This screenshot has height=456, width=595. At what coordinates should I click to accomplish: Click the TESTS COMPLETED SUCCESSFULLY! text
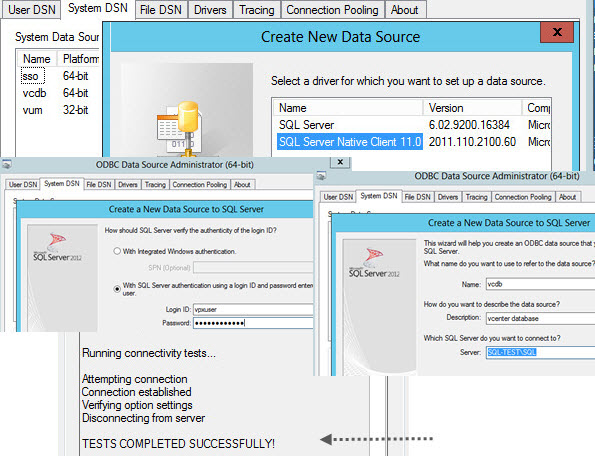click(178, 443)
